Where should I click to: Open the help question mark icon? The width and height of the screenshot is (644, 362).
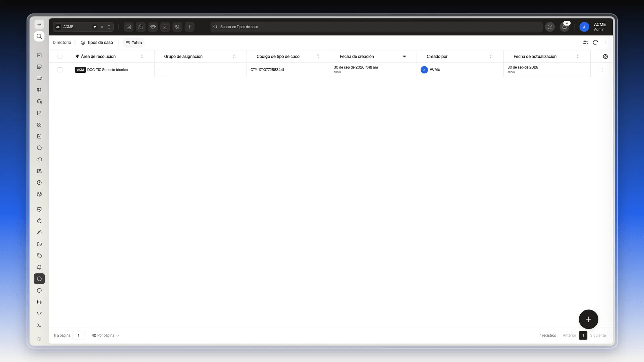(x=550, y=27)
